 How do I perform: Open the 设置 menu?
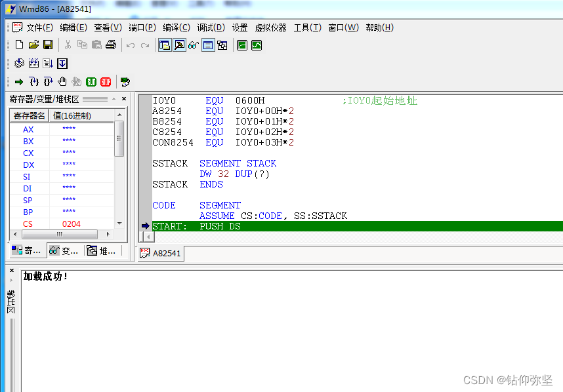point(240,28)
